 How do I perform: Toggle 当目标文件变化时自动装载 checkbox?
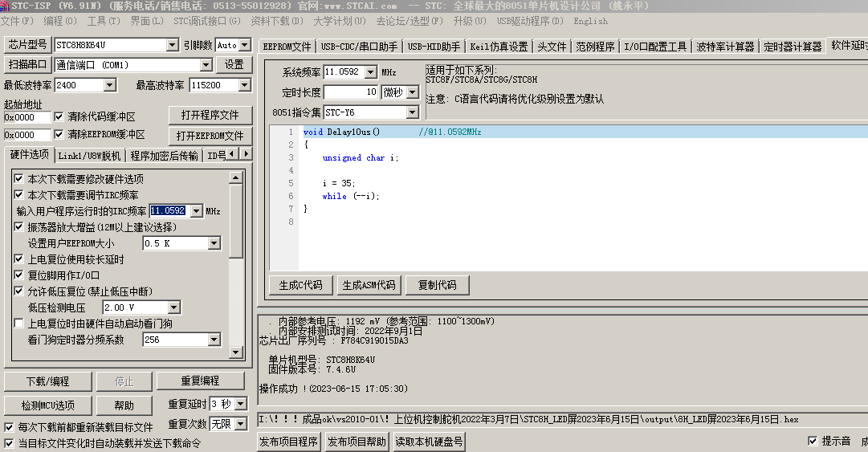(9, 443)
